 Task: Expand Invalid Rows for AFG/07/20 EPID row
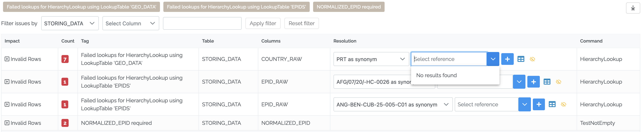tap(7, 82)
